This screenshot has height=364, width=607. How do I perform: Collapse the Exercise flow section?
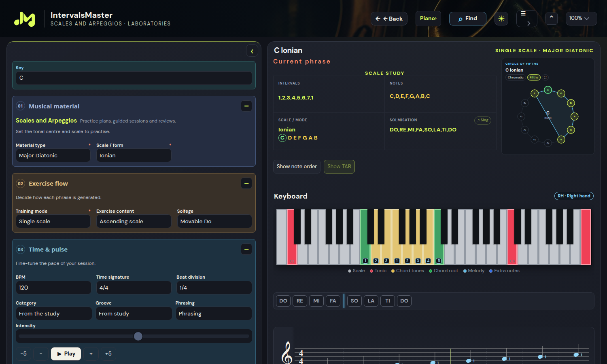coord(246,183)
